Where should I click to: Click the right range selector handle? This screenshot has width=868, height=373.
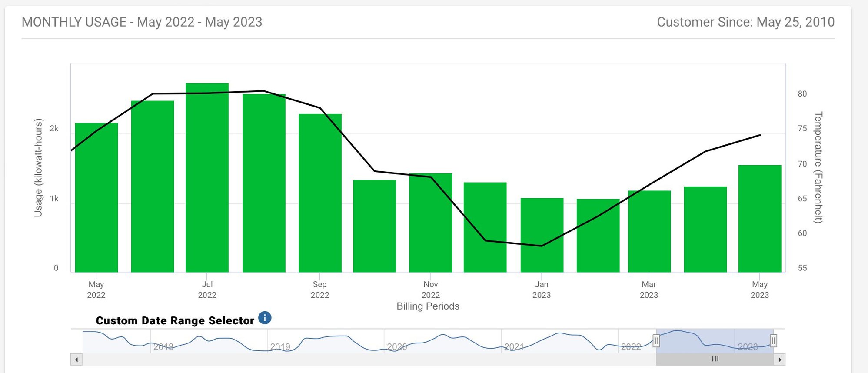[x=773, y=341]
